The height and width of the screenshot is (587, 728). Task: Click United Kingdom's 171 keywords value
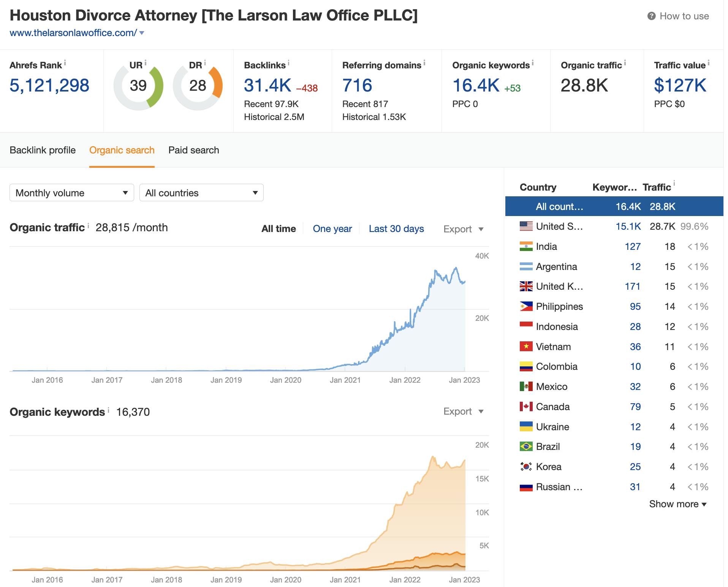(633, 286)
